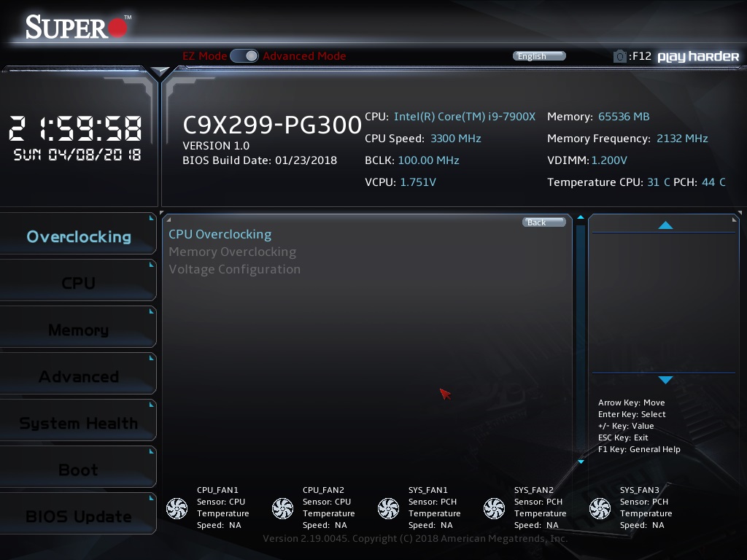747x560 pixels.
Task: Go to the BIOS Update tab
Action: coord(78,516)
